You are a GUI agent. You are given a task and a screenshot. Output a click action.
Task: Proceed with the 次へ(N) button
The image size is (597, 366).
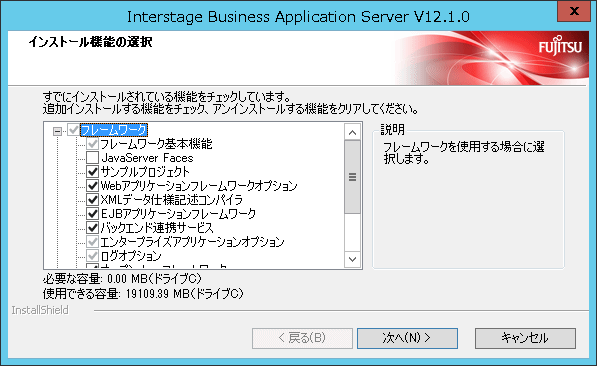pyautogui.click(x=407, y=338)
